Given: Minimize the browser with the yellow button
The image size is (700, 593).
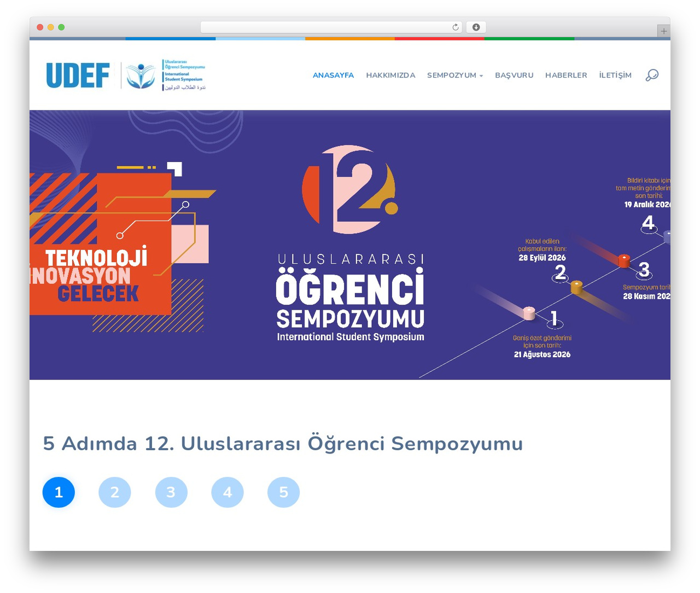Looking at the screenshot, I should tap(51, 27).
